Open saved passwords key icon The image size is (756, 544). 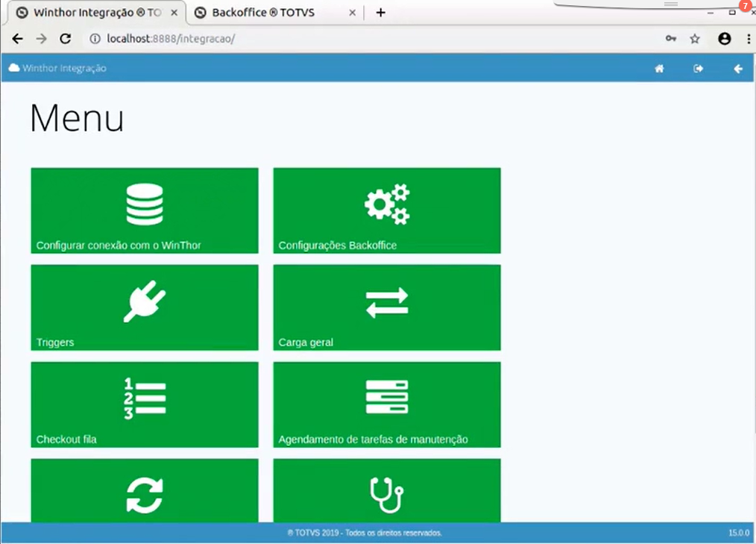pos(671,39)
